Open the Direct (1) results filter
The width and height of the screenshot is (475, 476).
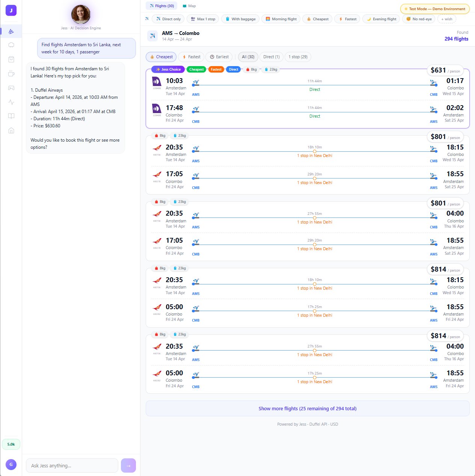pos(271,57)
